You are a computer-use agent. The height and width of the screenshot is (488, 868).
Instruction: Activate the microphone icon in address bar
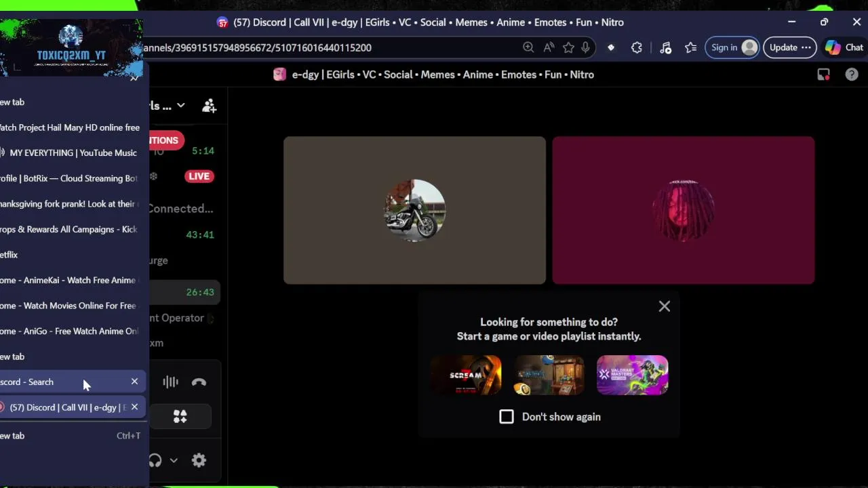[585, 47]
